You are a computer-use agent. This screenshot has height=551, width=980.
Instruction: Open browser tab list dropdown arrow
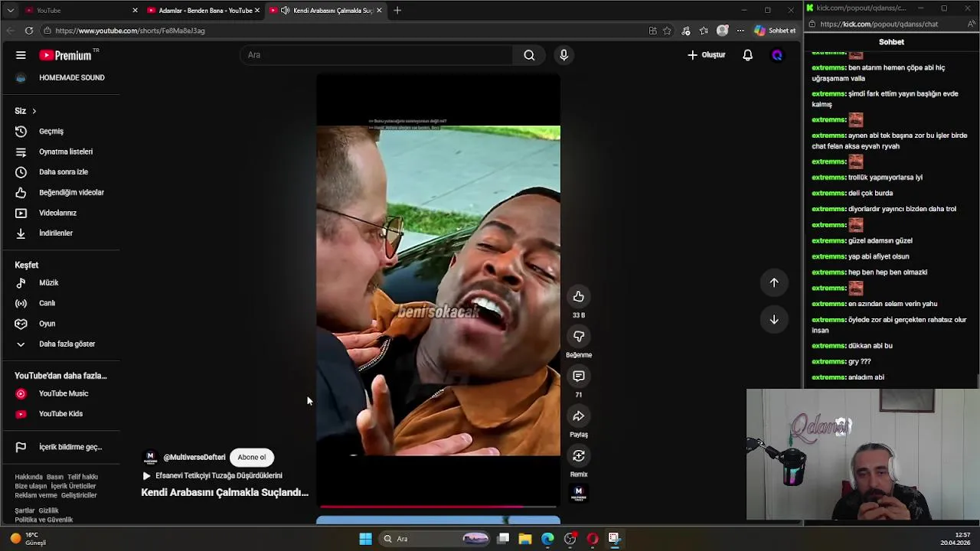[x=10, y=10]
